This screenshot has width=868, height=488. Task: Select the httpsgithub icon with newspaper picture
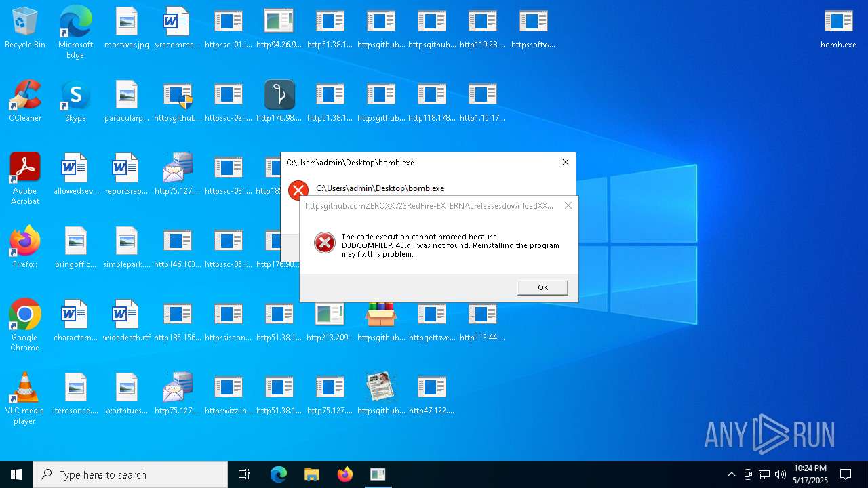point(381,394)
